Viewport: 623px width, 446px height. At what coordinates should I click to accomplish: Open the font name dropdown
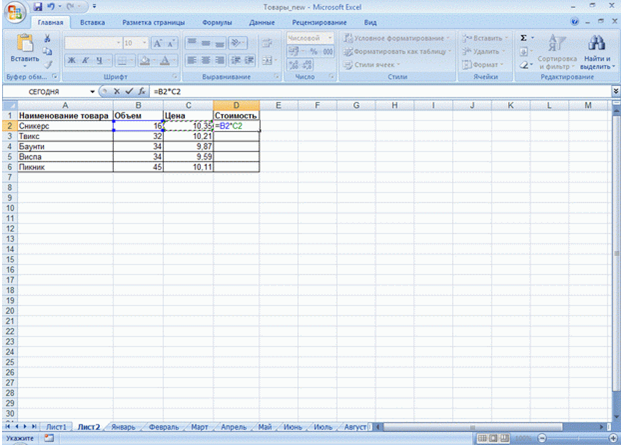pyautogui.click(x=118, y=42)
